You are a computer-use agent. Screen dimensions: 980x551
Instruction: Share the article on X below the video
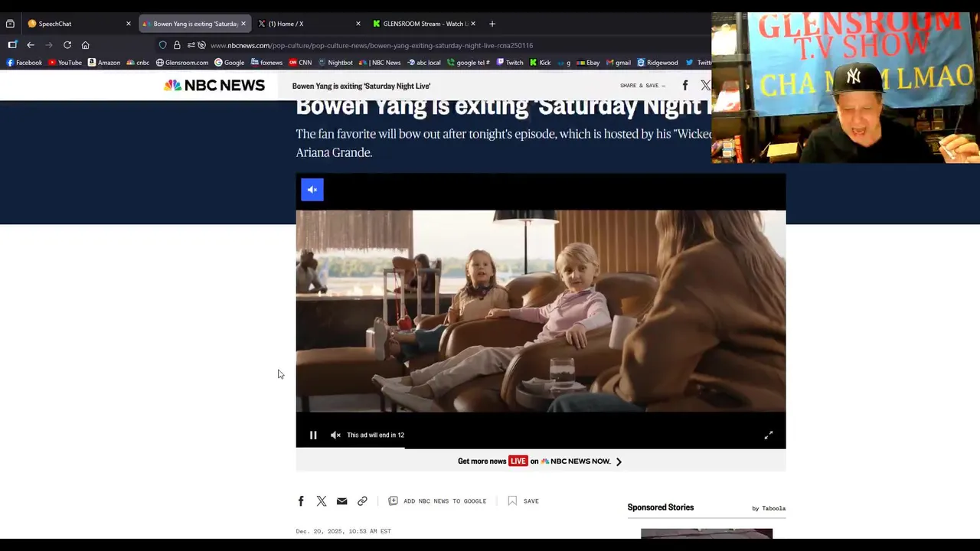coord(322,501)
